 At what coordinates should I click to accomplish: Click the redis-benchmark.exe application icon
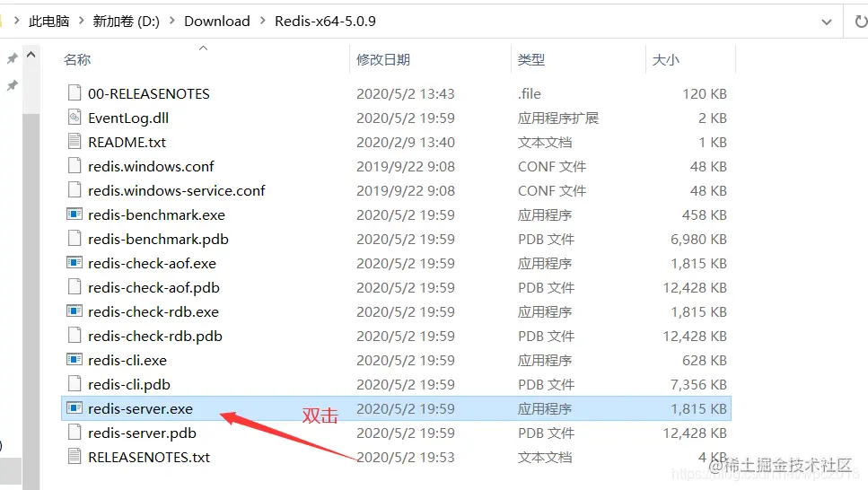pos(75,214)
